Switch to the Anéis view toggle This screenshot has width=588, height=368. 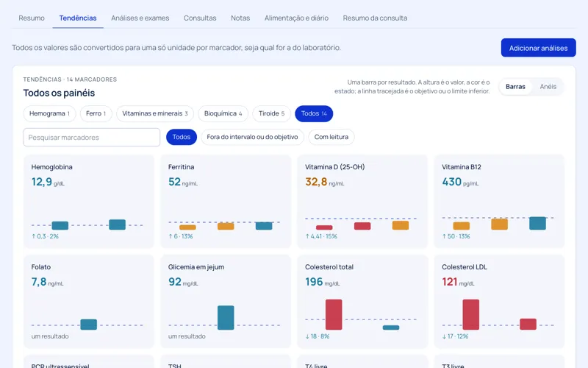[x=548, y=87]
